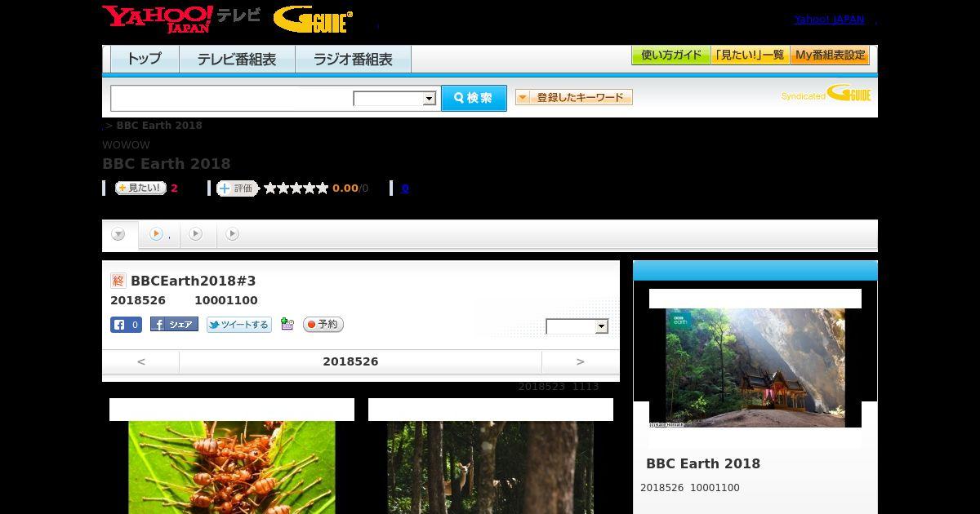Click the 予約 record button
Image resolution: width=980 pixels, height=514 pixels.
point(323,325)
